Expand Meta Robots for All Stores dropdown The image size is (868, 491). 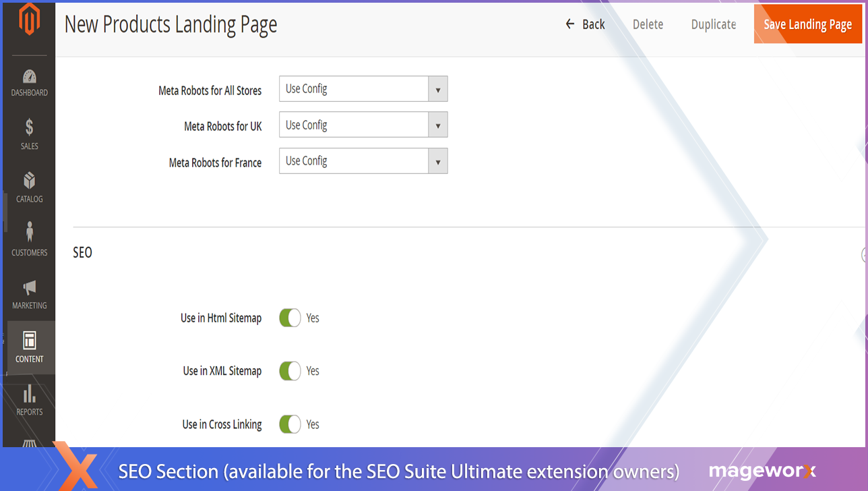[363, 89]
